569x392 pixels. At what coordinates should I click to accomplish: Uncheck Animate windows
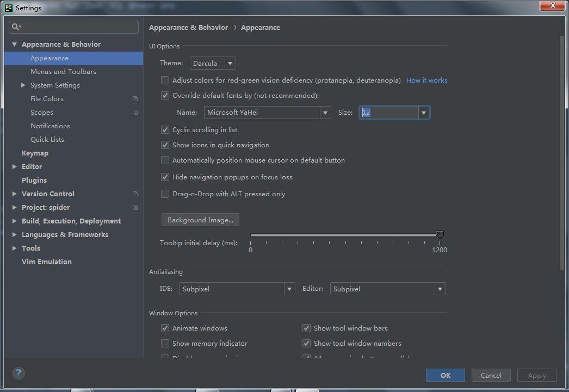tap(165, 328)
